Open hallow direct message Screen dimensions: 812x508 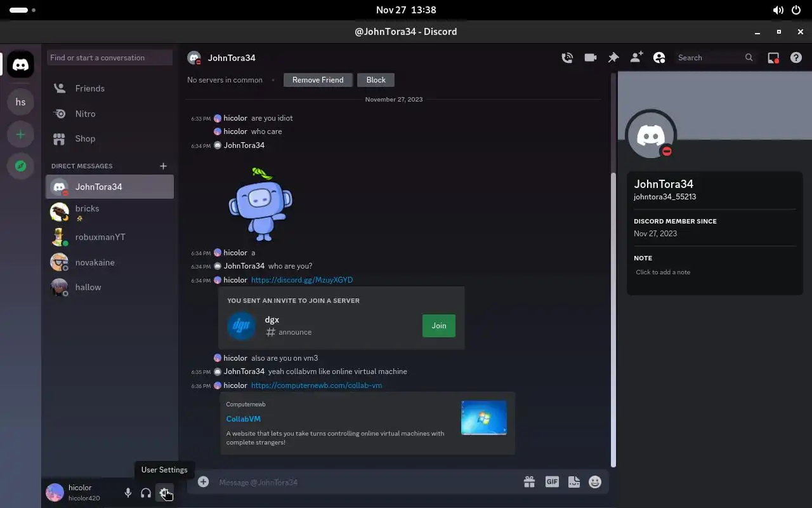pyautogui.click(x=110, y=287)
